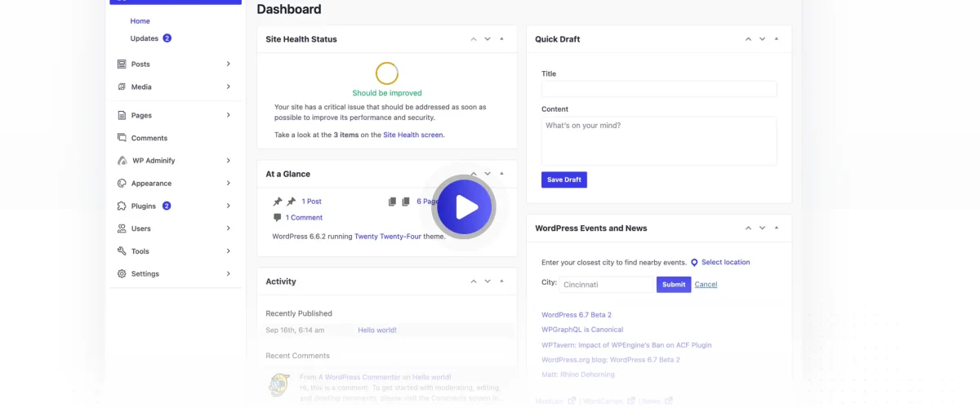The height and width of the screenshot is (408, 980).
Task: Open the Site Health screen link
Action: [x=413, y=135]
